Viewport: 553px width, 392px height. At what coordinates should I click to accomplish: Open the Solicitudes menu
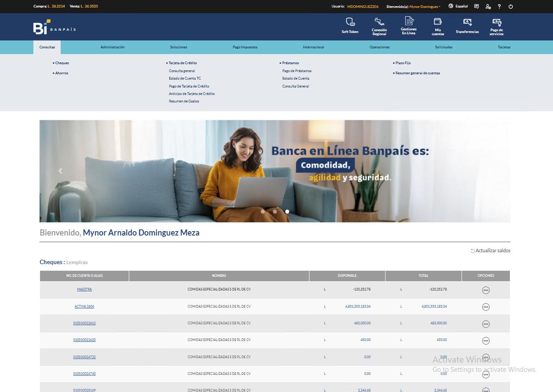(444, 47)
